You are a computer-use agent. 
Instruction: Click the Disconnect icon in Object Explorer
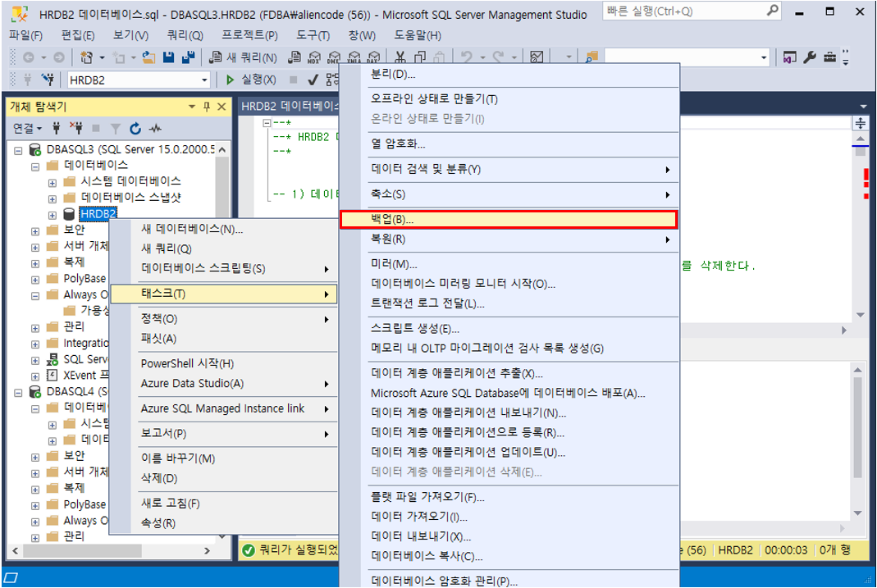[x=76, y=129]
